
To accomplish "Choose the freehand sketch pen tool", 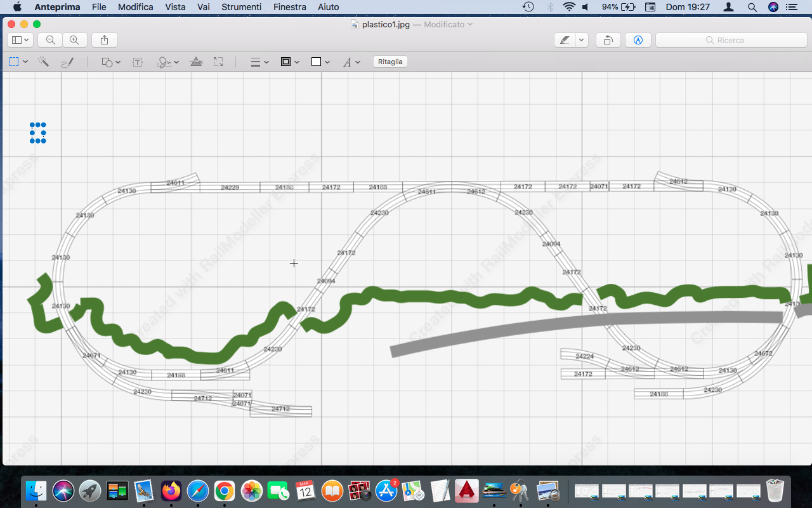I will (x=67, y=62).
